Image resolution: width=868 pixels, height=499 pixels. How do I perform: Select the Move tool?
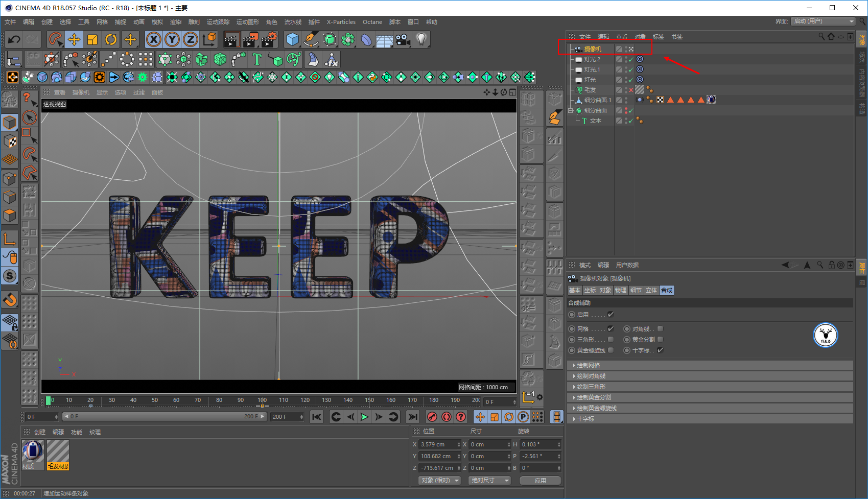74,39
